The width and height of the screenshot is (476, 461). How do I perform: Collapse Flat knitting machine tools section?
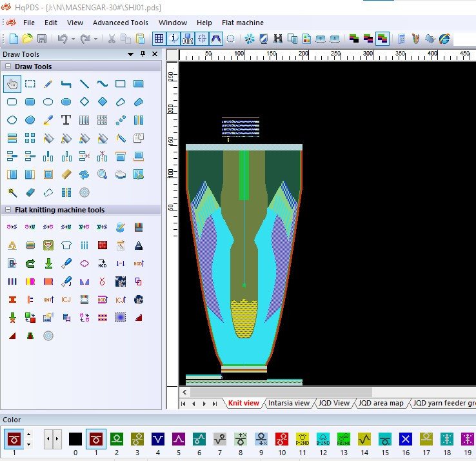coord(8,210)
